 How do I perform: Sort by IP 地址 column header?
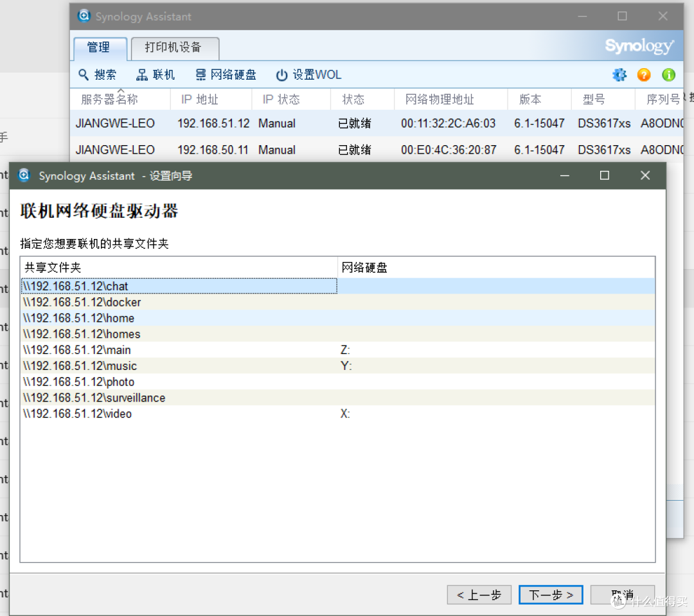211,99
